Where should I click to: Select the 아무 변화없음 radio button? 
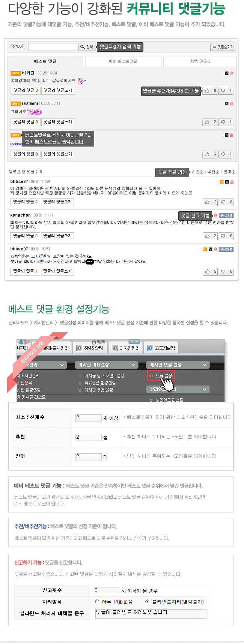97,602
